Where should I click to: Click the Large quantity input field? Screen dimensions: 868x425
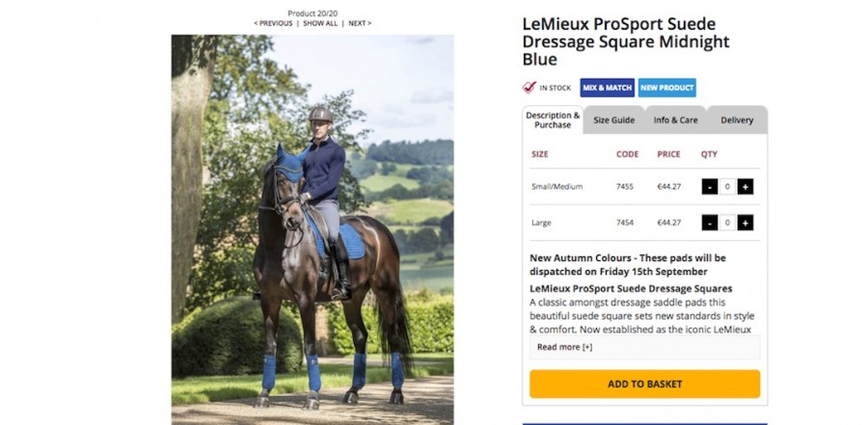coord(728,223)
